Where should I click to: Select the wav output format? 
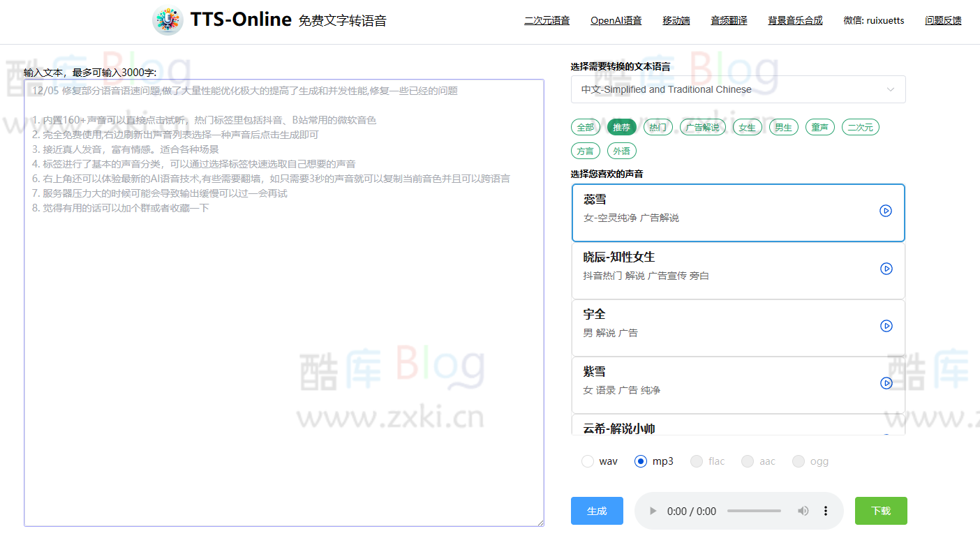pyautogui.click(x=588, y=461)
